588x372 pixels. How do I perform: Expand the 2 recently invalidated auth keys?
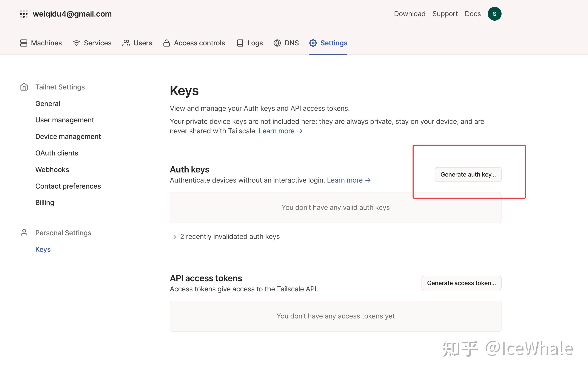(230, 236)
